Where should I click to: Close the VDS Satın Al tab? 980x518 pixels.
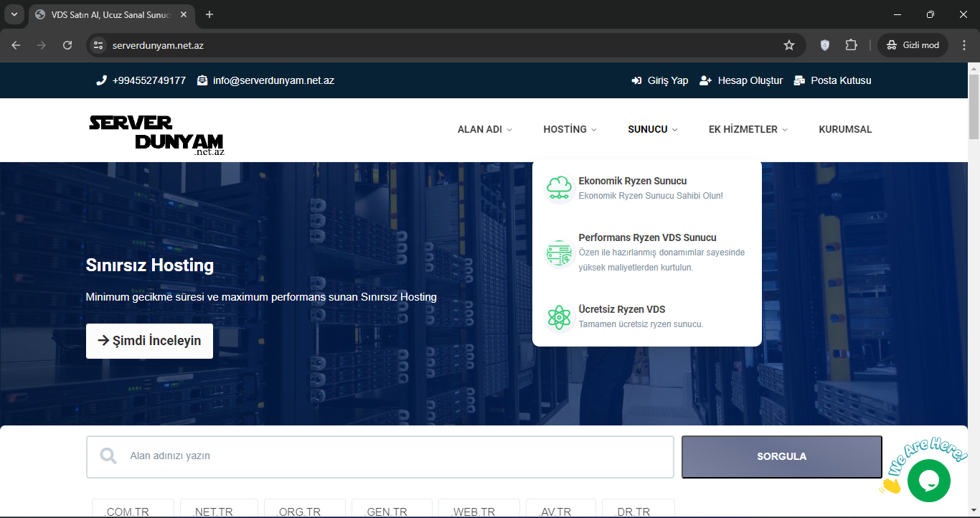184,14
